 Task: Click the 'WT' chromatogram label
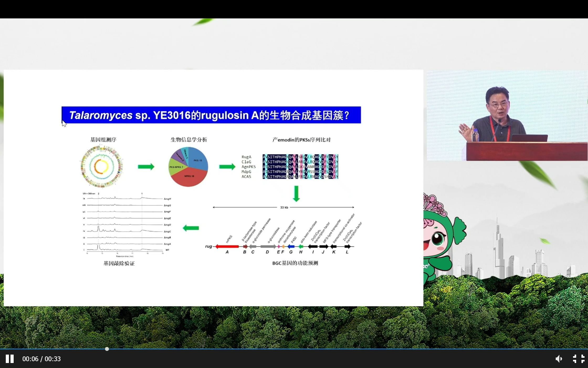pos(167,250)
